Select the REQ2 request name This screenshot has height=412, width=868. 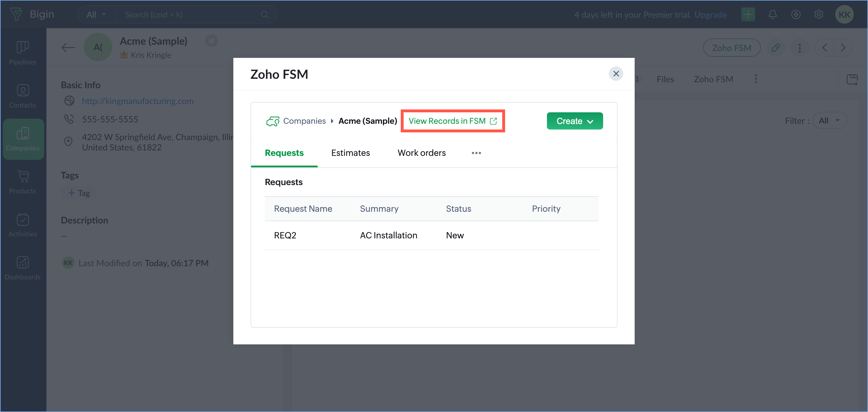point(285,235)
